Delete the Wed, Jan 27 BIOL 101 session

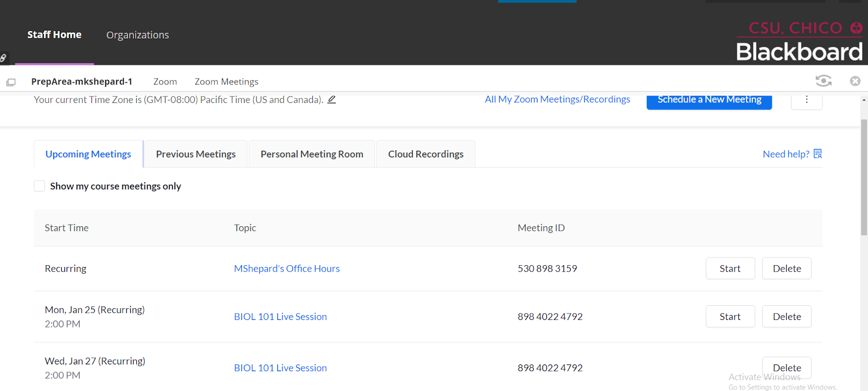click(787, 368)
